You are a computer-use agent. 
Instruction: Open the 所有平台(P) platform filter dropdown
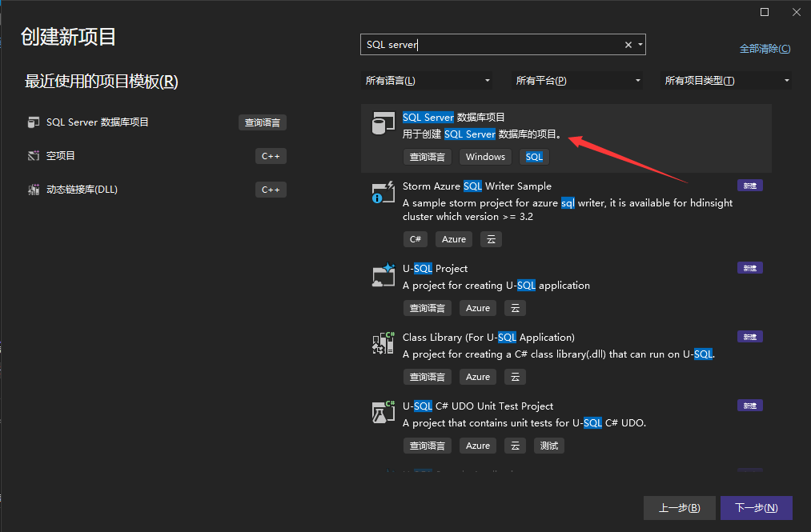[577, 81]
